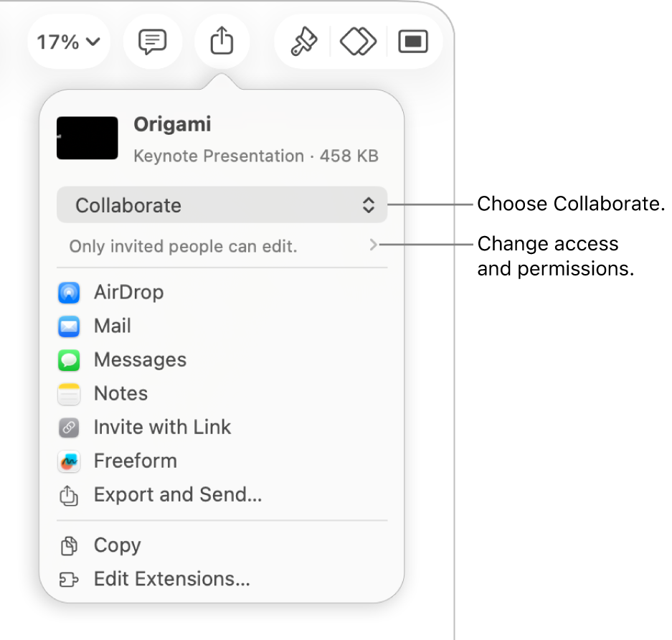Select the paintbrush formatting icon
The width and height of the screenshot is (672, 640).
click(x=303, y=42)
